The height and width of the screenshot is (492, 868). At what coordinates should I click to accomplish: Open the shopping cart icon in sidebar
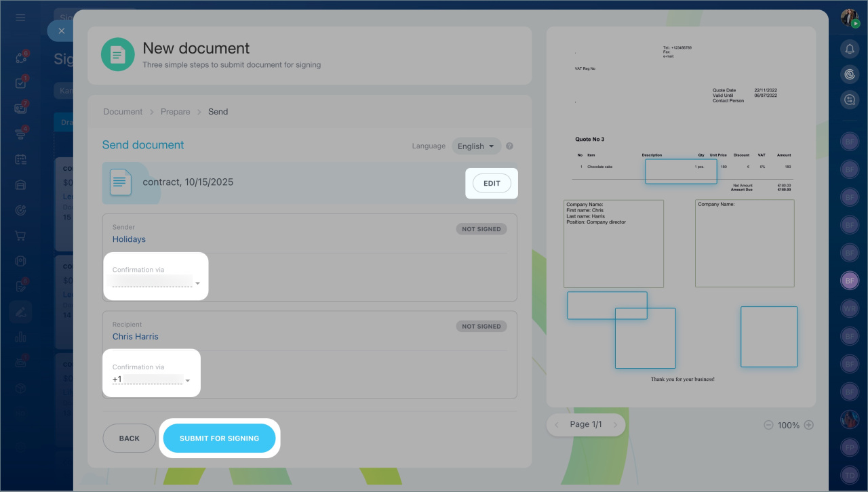(x=20, y=236)
